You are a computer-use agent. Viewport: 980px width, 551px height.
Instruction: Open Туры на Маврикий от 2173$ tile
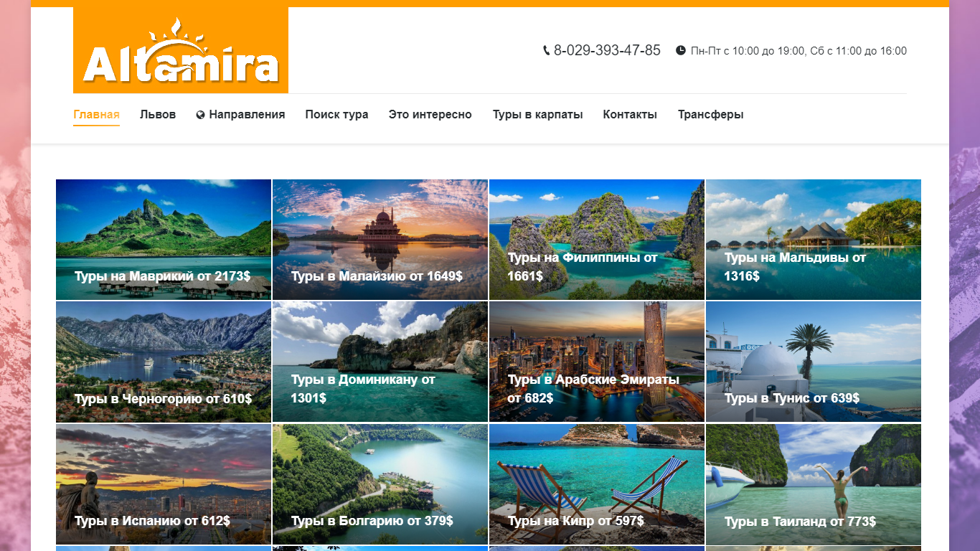click(164, 240)
